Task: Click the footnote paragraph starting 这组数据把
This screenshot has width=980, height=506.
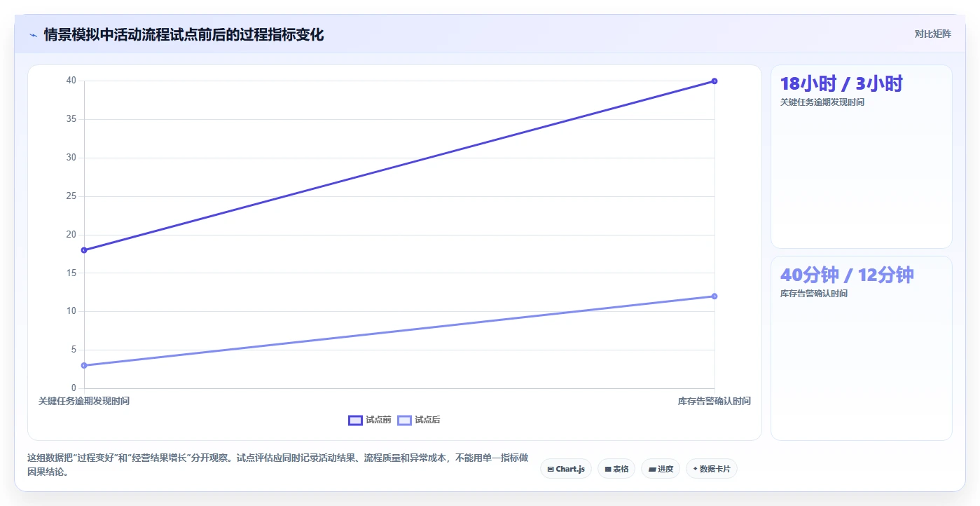Action: click(x=278, y=465)
